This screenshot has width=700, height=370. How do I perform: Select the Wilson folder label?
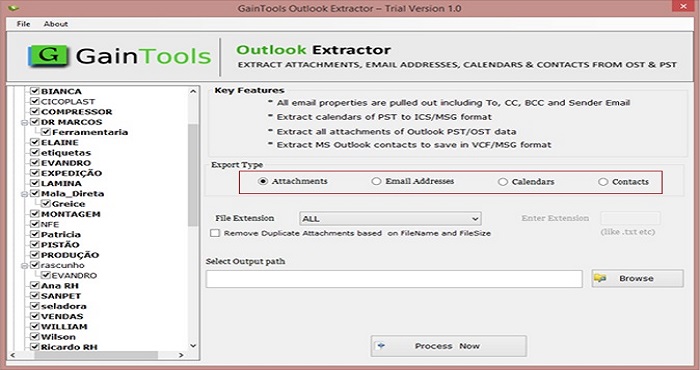tap(58, 337)
